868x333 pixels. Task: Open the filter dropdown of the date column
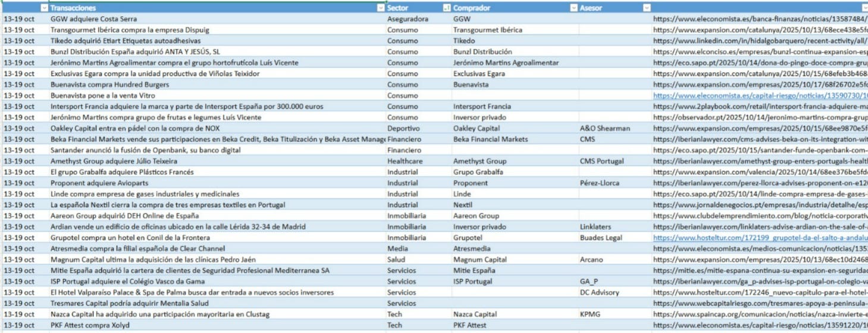tap(44, 8)
